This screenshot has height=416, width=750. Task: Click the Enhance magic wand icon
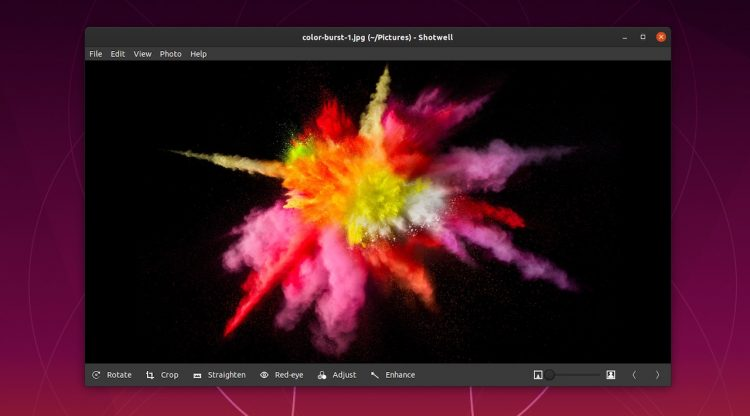(375, 375)
